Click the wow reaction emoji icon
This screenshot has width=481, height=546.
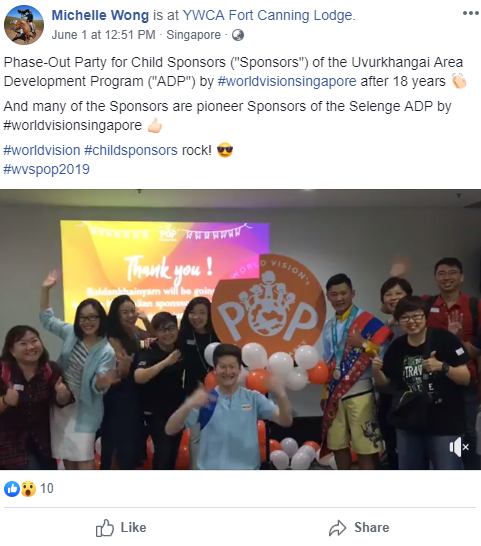28,489
